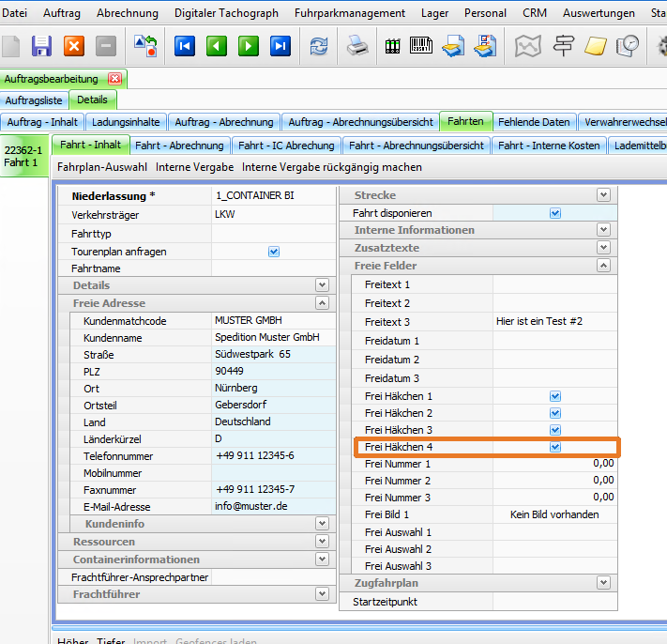Collapse the Freie Adresse section
Image resolution: width=667 pixels, height=644 pixels.
(322, 303)
